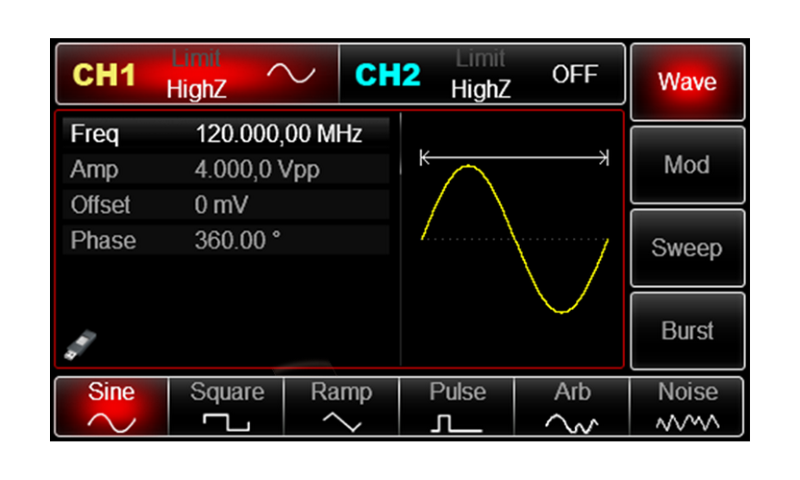
Task: Select the Ramp waveform softkey
Action: 341,407
